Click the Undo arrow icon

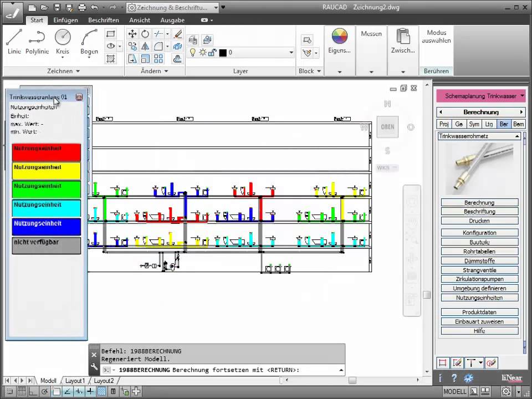[94, 7]
